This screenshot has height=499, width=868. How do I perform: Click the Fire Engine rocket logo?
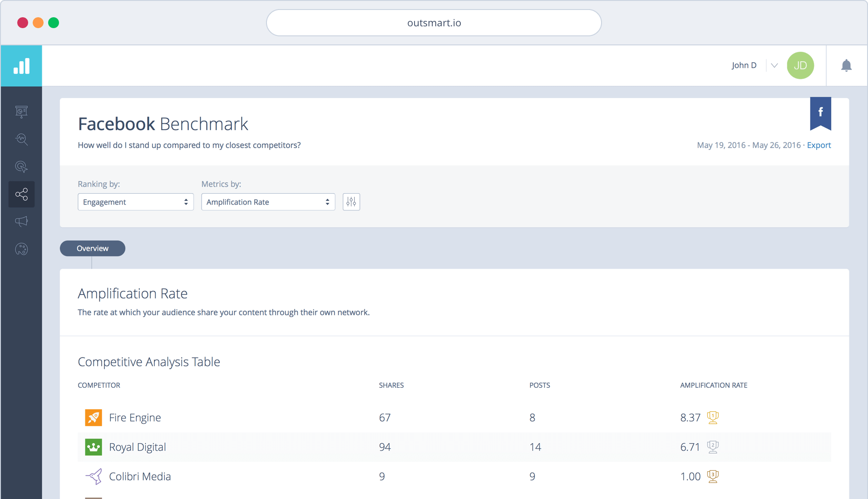click(x=94, y=417)
